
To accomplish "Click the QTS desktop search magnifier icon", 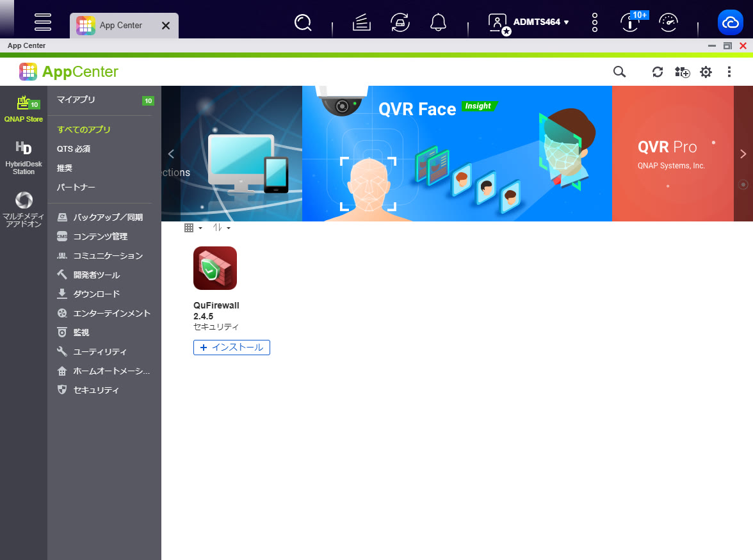I will pos(303,22).
